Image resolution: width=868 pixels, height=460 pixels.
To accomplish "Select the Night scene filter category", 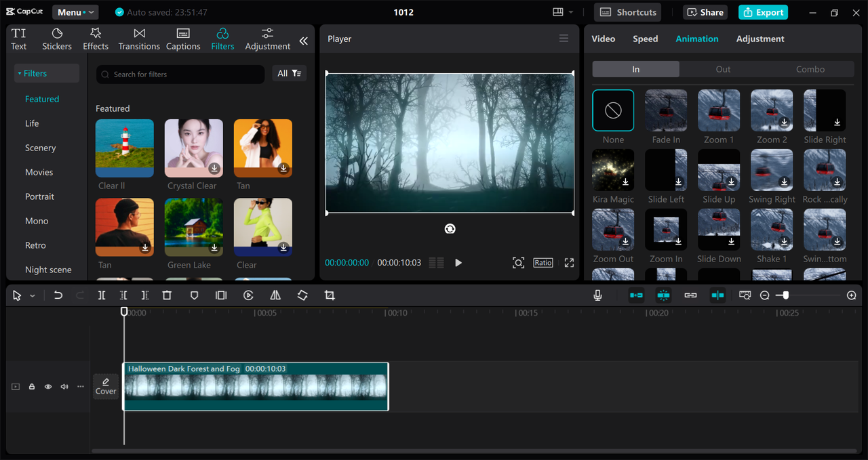I will 47,270.
